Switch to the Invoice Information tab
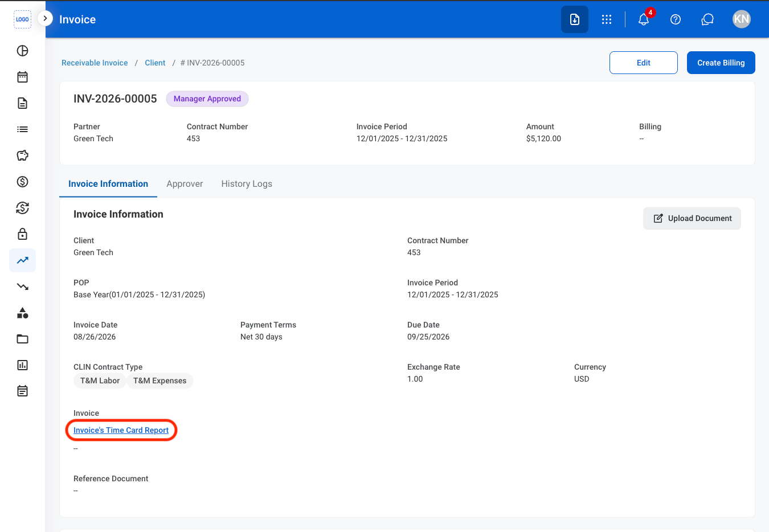This screenshot has width=769, height=532. pyautogui.click(x=108, y=184)
